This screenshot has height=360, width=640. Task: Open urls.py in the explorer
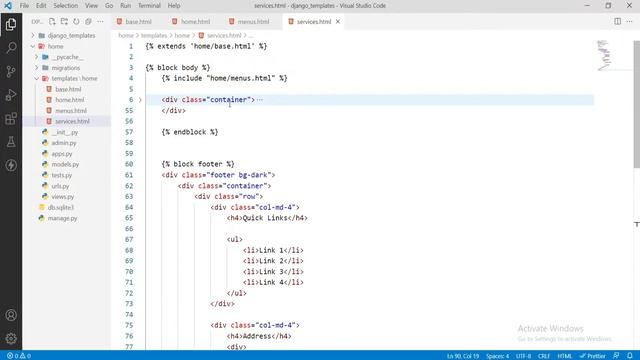(60, 186)
